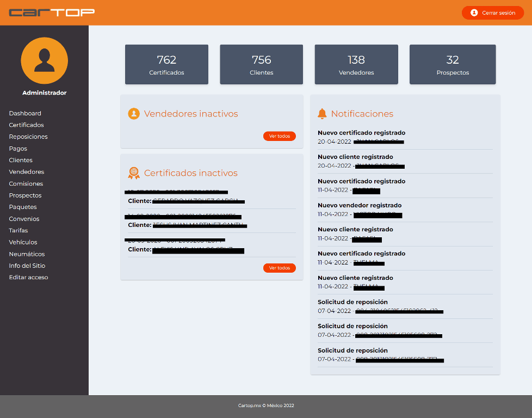This screenshot has height=418, width=532.
Task: Select Editar acceso in sidebar
Action: (x=28, y=278)
